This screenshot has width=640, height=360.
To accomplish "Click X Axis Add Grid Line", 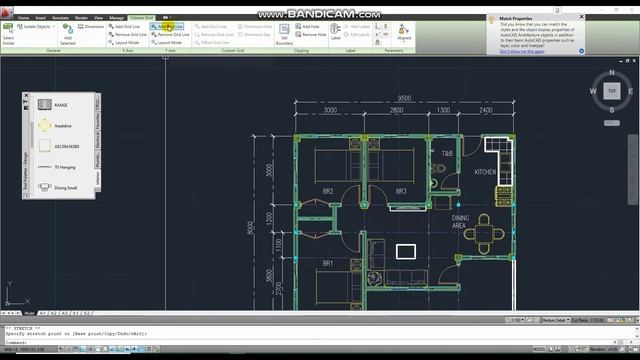I will pyautogui.click(x=124, y=27).
